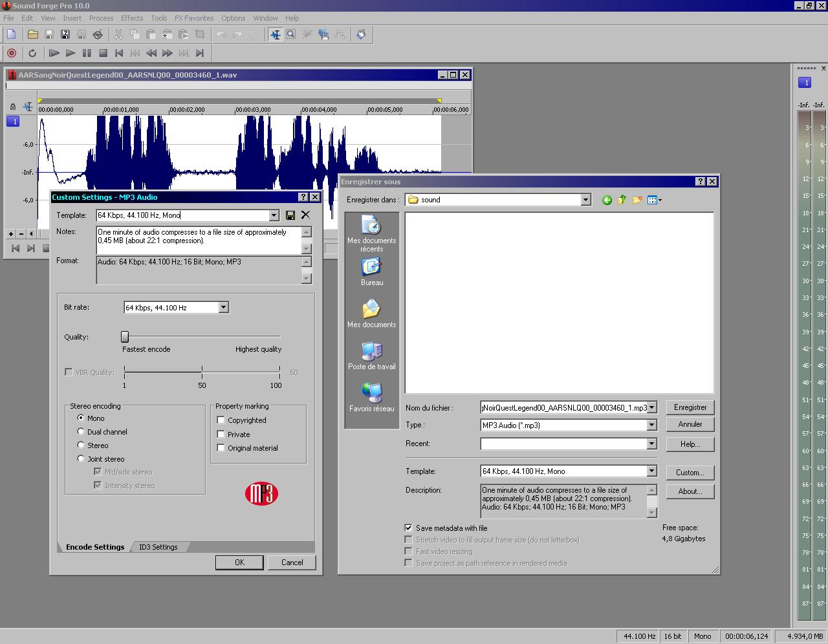Open the Effects menu

coord(132,18)
